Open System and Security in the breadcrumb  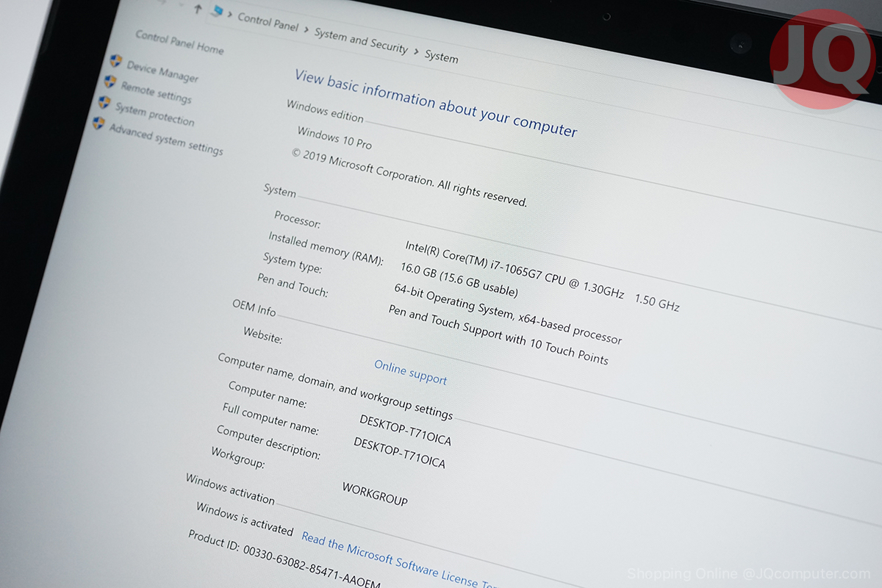click(361, 40)
